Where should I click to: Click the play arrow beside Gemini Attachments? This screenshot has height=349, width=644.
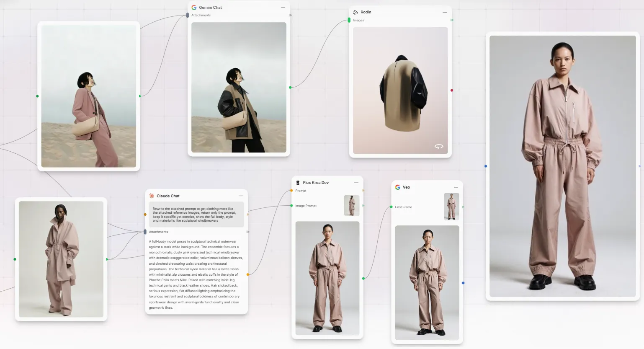290,16
